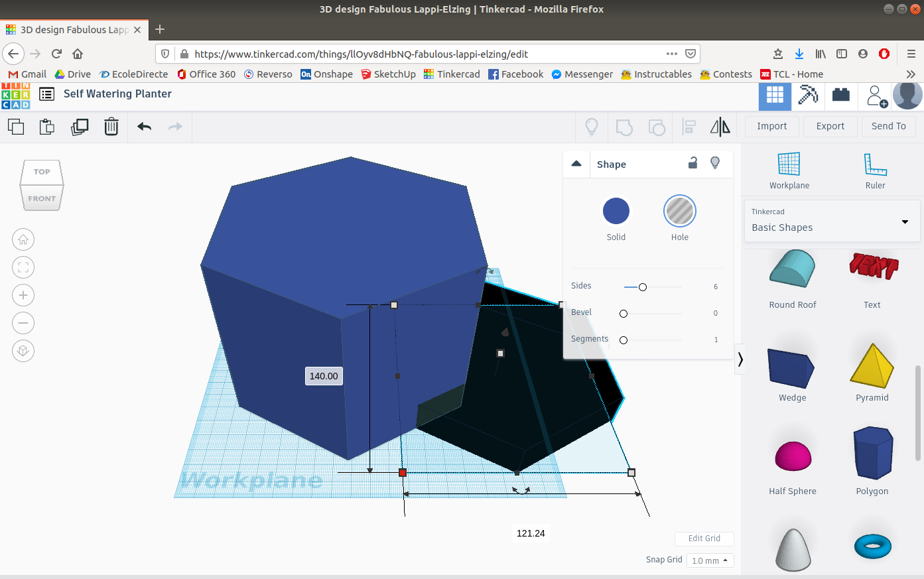Open the Snap Grid dropdown

point(710,560)
